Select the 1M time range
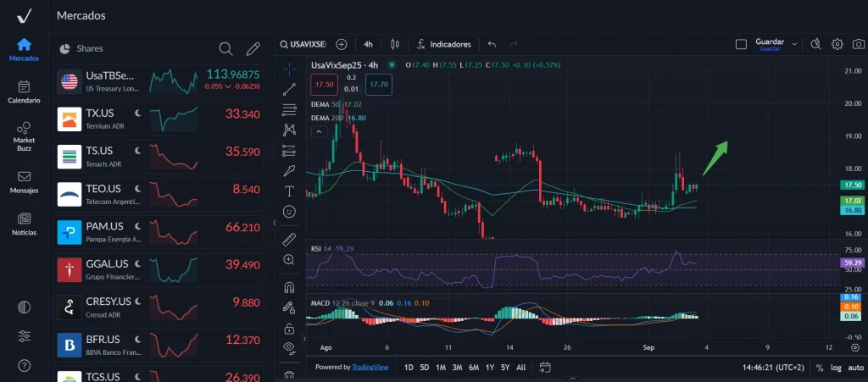The image size is (868, 382). (441, 367)
